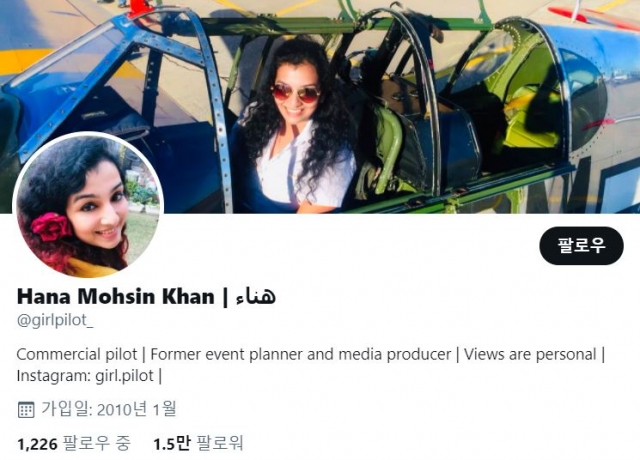The width and height of the screenshot is (640, 460).
Task: Click the Arabic name text هناء
Action: (x=256, y=296)
